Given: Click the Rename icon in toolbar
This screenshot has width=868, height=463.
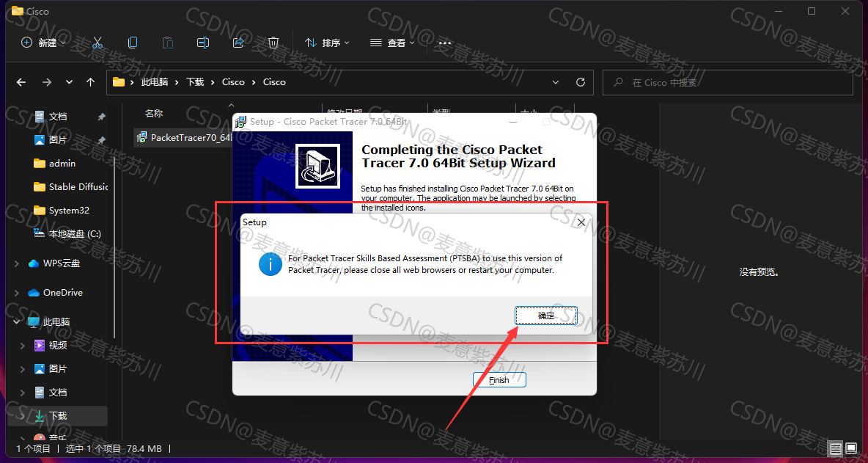Looking at the screenshot, I should tap(203, 43).
